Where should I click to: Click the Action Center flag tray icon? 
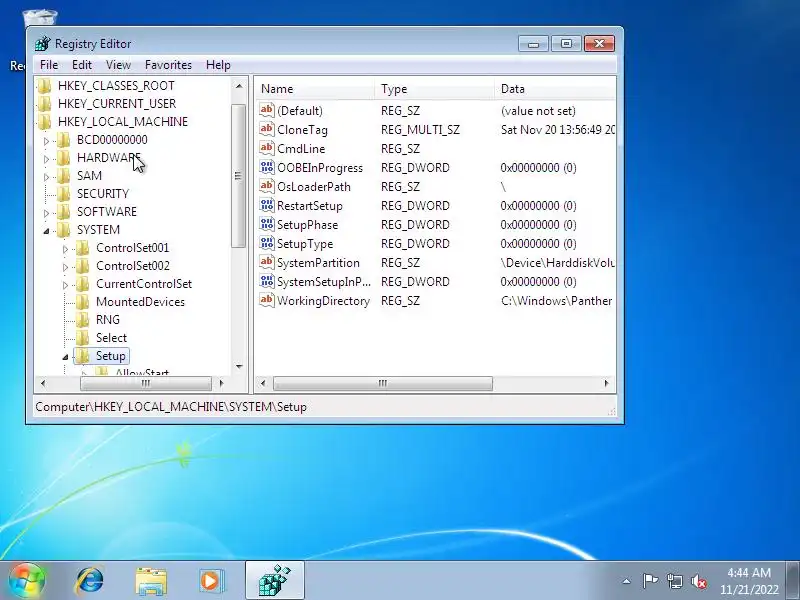(x=650, y=581)
